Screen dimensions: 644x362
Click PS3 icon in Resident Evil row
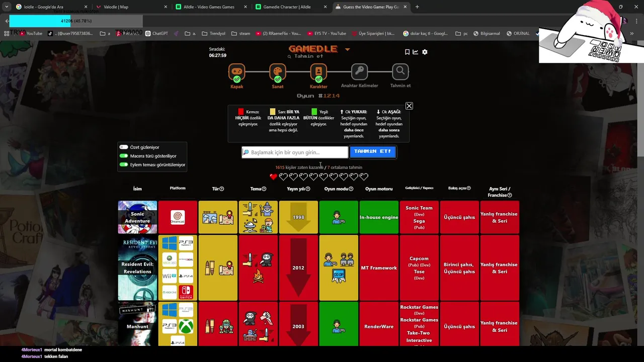coord(186,243)
